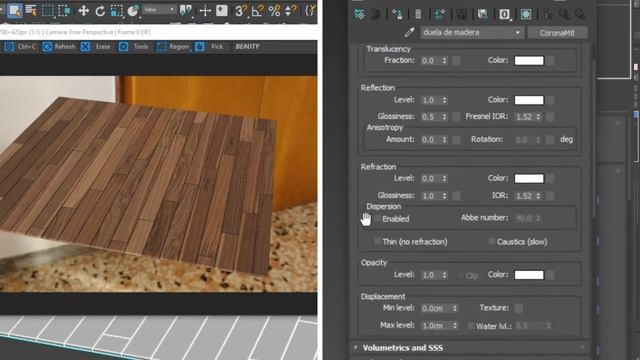This screenshot has width=640, height=360.
Task: Click Reflection Glossiness value field
Action: pyautogui.click(x=431, y=117)
